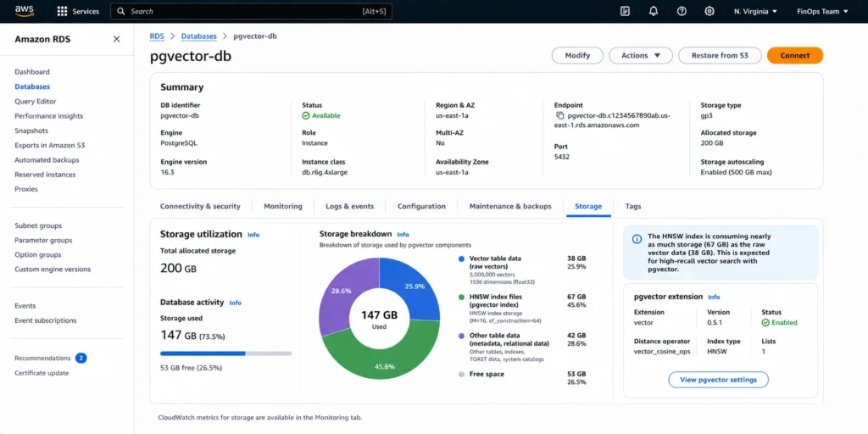
Task: Switch to Connectivity & security tab
Action: click(200, 206)
